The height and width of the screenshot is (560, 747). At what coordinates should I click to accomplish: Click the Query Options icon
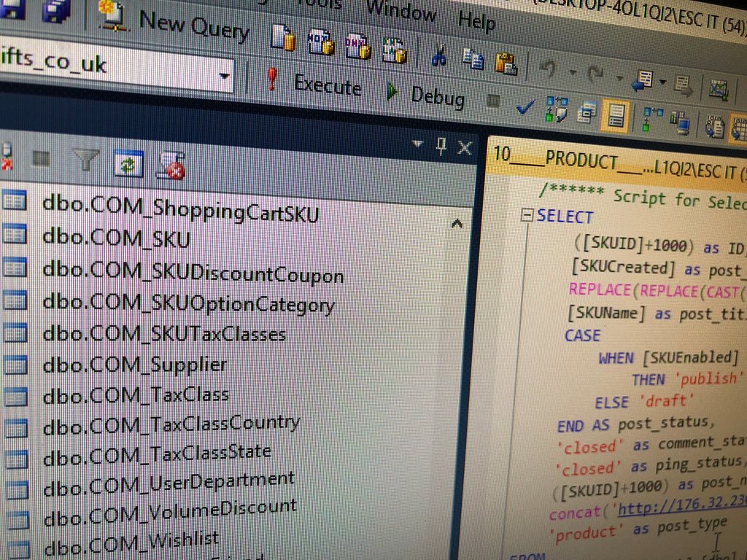click(x=587, y=113)
